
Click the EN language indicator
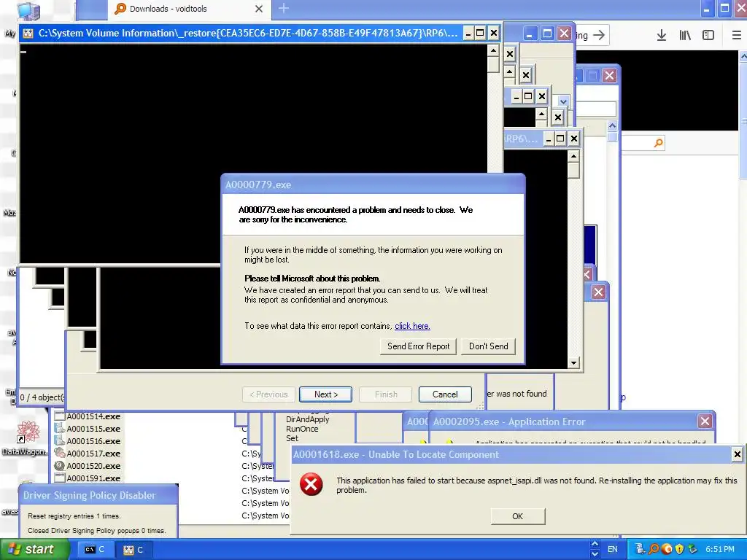click(613, 549)
